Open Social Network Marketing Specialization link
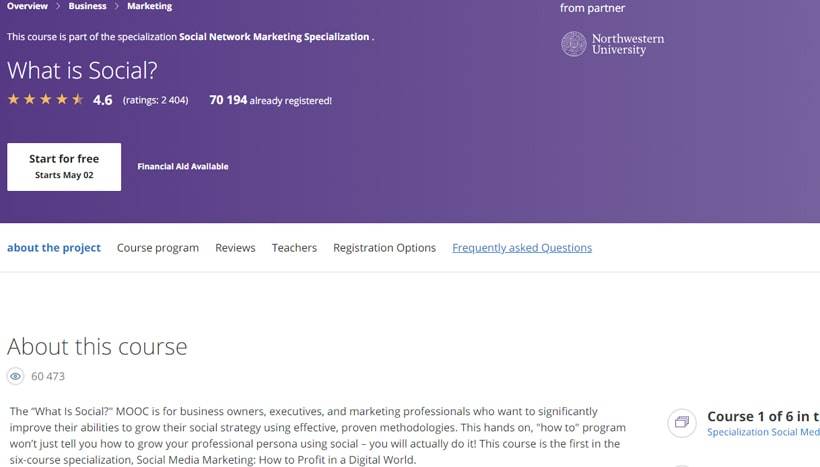Screen dimensions: 820x467 point(274,37)
